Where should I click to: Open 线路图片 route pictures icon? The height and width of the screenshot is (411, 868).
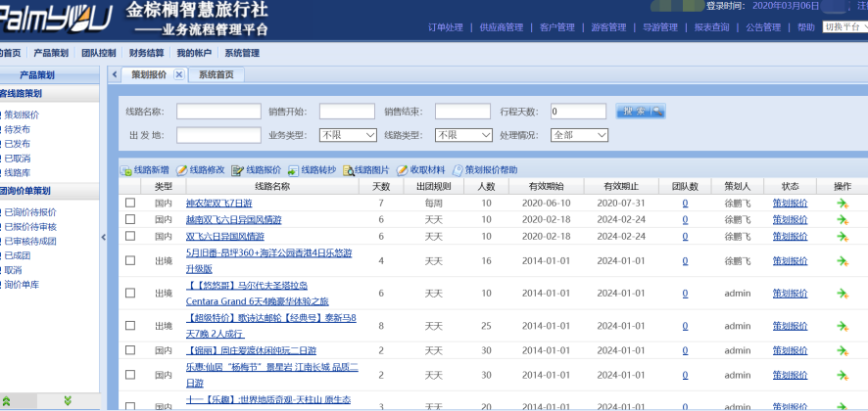point(348,170)
